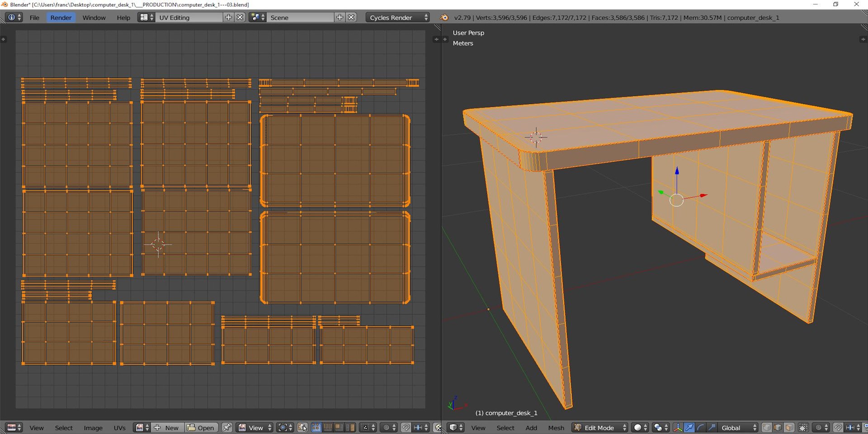The image size is (868, 434).
Task: Click Open image button
Action: pyautogui.click(x=201, y=427)
